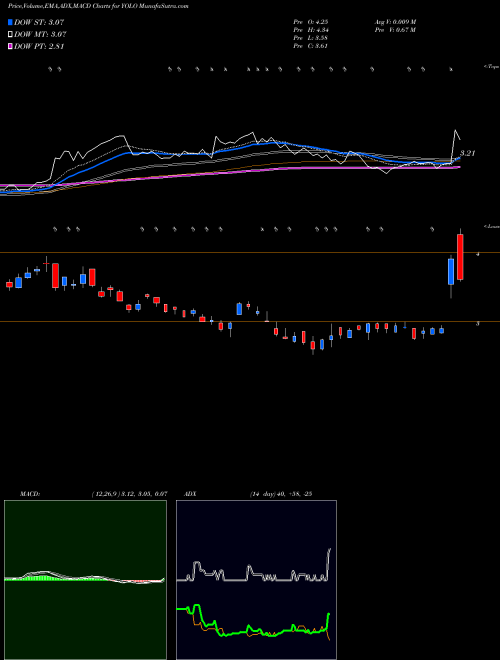Viewport: 500px width, 660px height.
Task: Click the 'ADX' panel heading
Action: tap(190, 494)
